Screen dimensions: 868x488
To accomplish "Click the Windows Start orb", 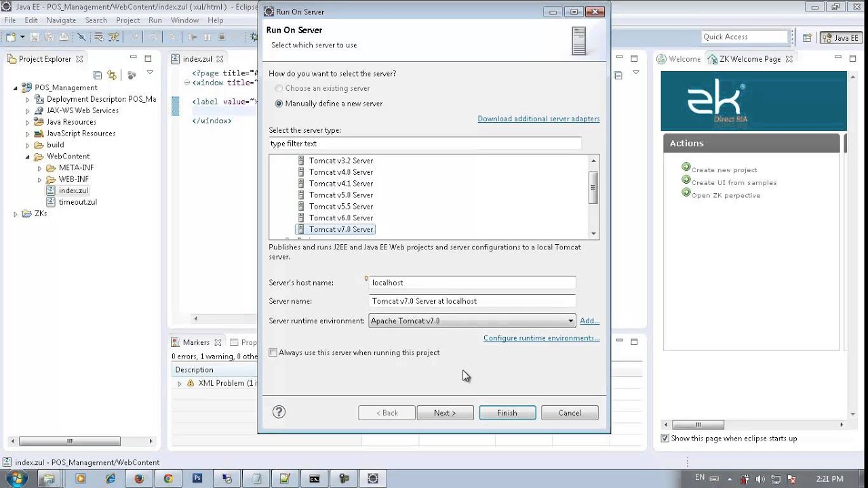I will 17,479.
